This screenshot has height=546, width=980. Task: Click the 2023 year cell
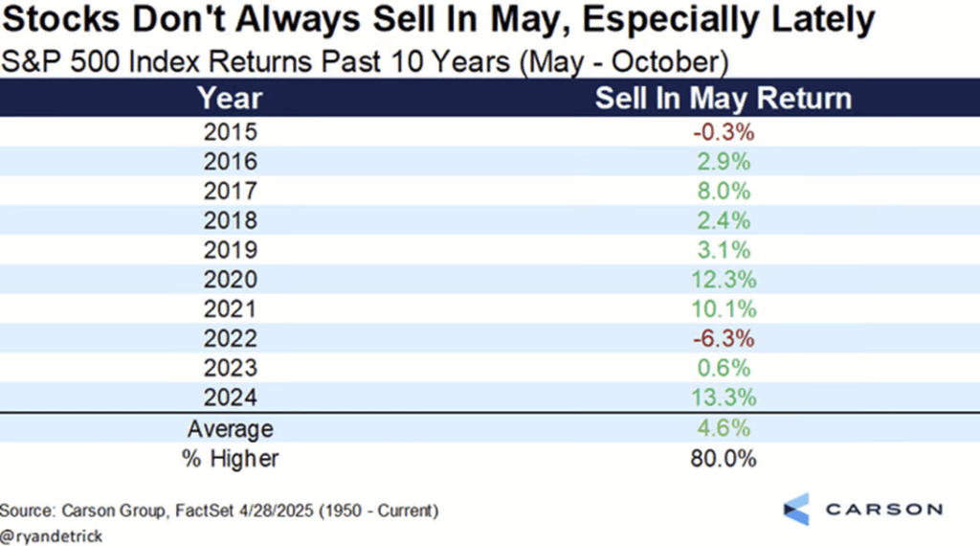point(230,368)
